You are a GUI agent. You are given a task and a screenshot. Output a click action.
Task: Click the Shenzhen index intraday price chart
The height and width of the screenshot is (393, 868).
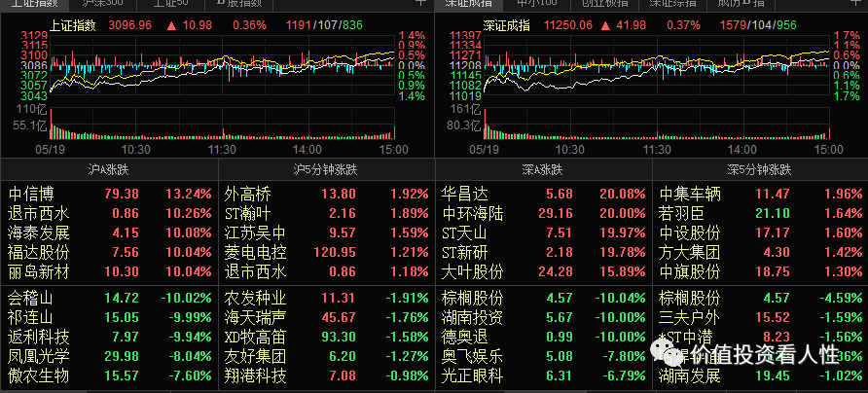(x=657, y=68)
